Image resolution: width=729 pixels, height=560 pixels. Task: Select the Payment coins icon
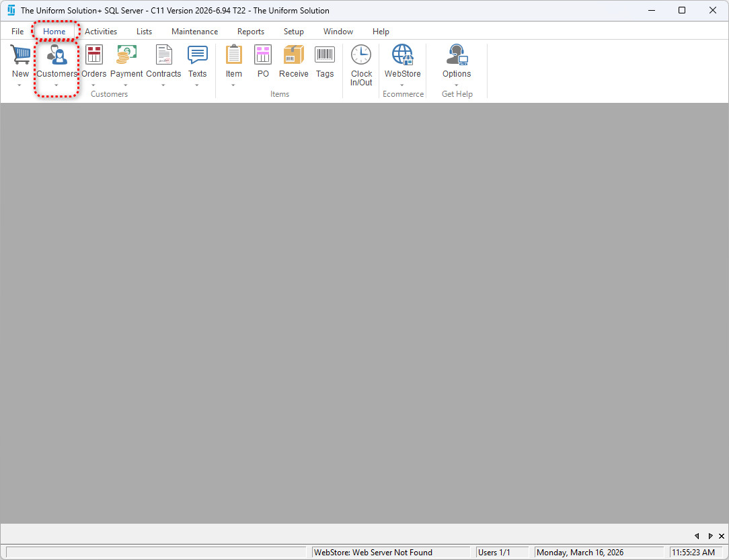126,55
